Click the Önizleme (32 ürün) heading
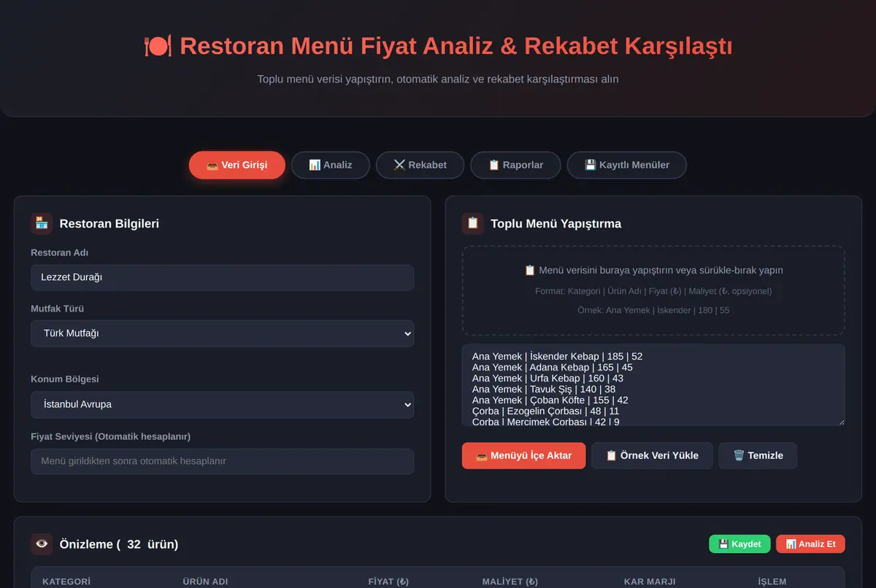876x588 pixels. (x=119, y=544)
